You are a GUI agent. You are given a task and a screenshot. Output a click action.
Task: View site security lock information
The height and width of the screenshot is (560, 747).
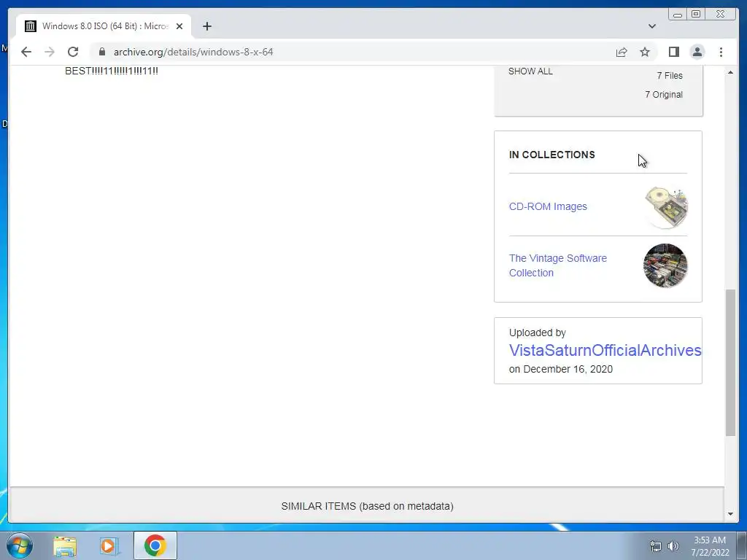(101, 52)
